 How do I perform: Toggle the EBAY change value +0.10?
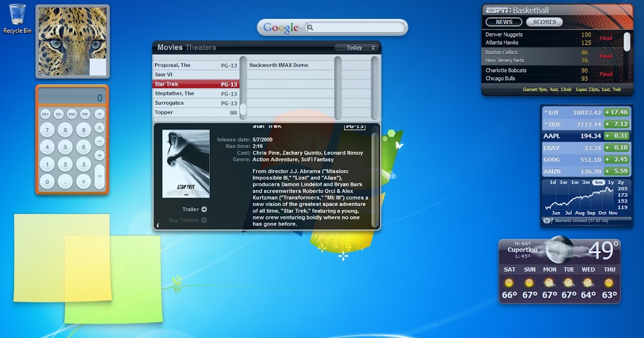(x=616, y=148)
